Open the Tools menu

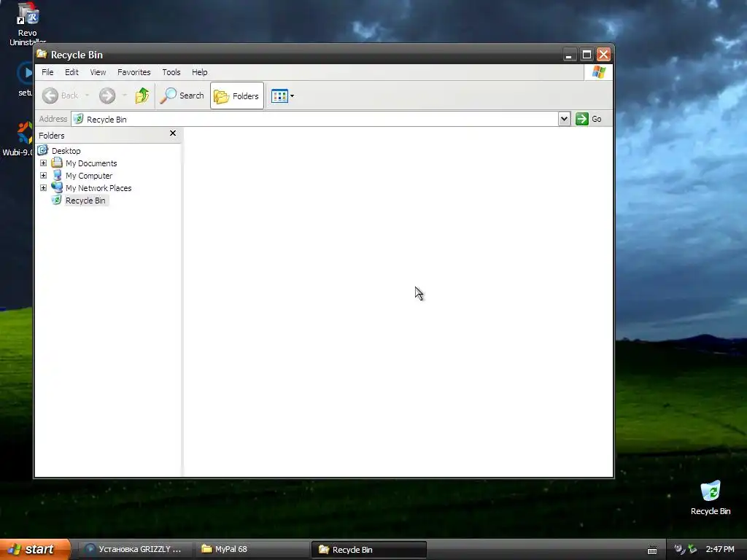pyautogui.click(x=171, y=72)
